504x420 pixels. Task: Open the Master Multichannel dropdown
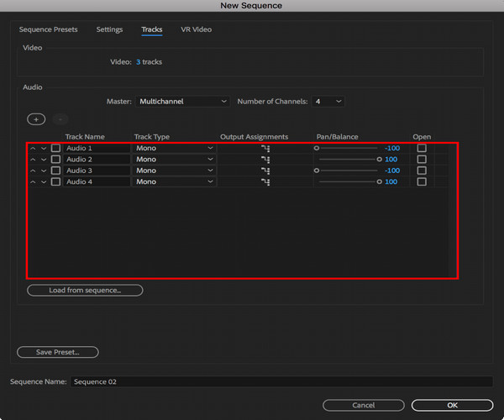[x=182, y=102]
